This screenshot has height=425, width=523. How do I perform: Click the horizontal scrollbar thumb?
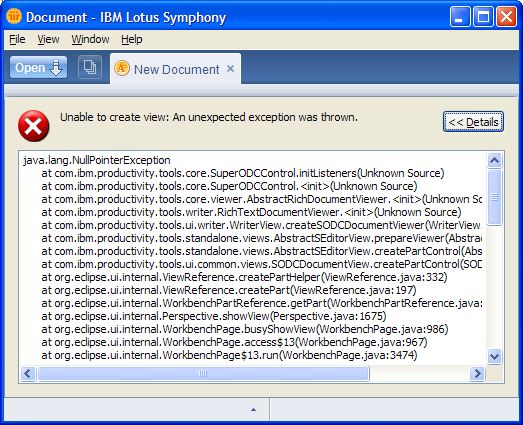point(203,373)
